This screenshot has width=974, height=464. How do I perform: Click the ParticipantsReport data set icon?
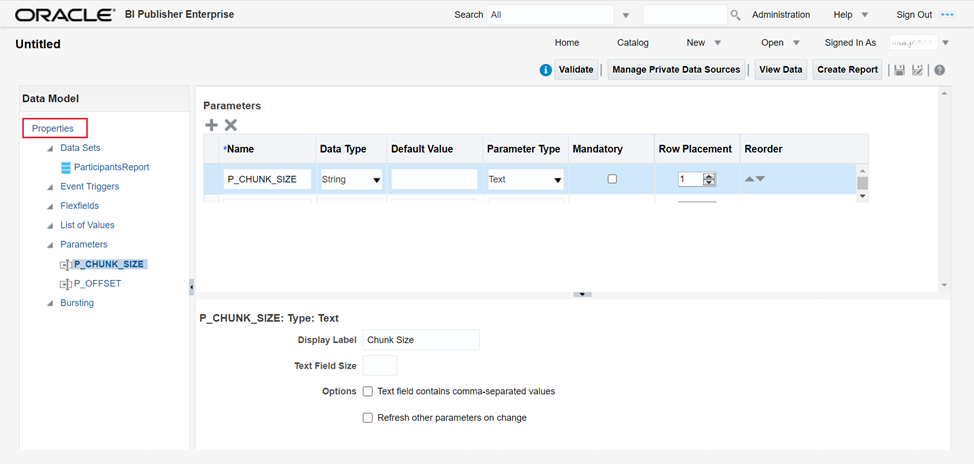66,167
